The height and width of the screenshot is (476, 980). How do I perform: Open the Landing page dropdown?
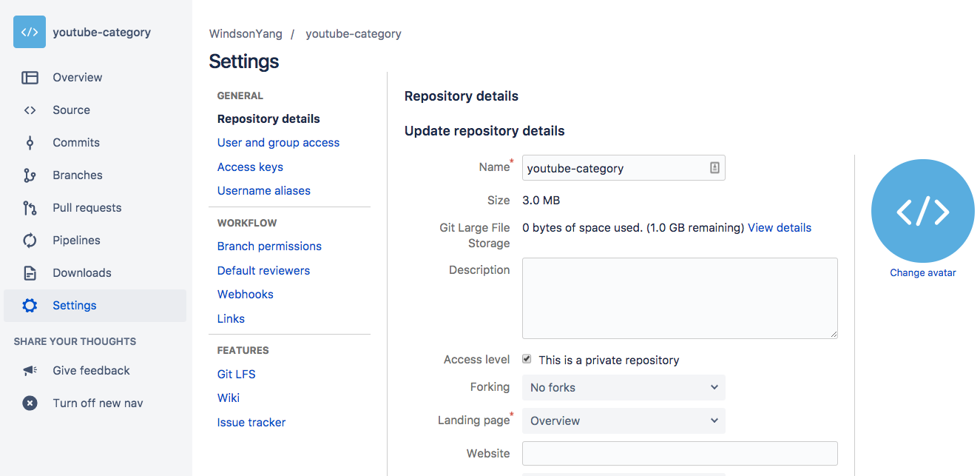coord(624,420)
